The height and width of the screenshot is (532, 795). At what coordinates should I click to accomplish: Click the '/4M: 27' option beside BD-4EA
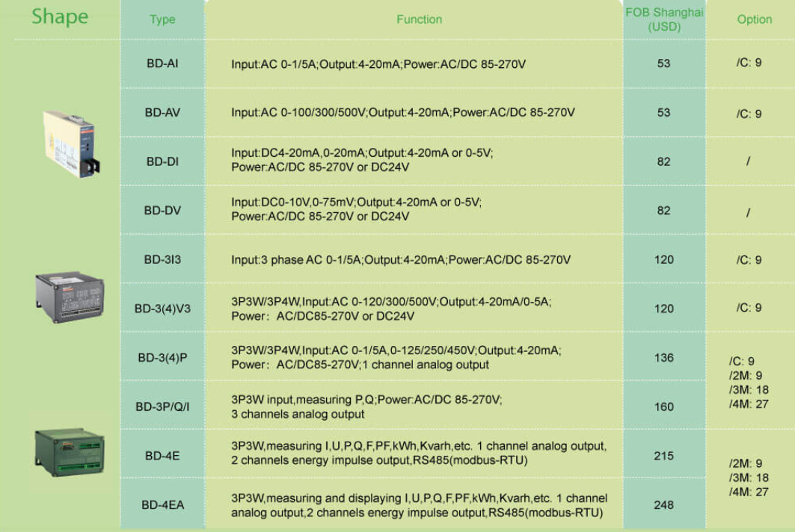749,492
